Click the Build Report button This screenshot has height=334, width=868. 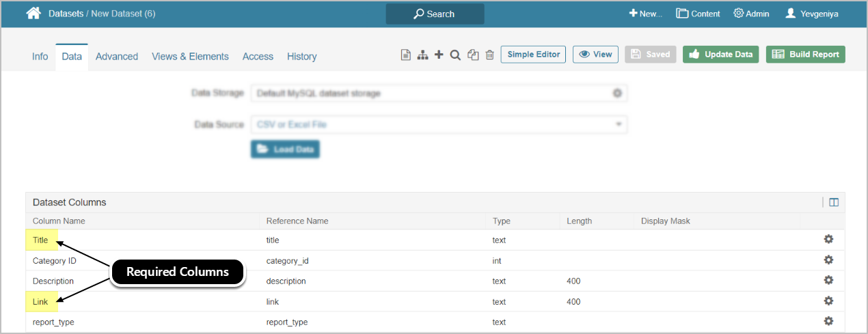click(x=805, y=55)
